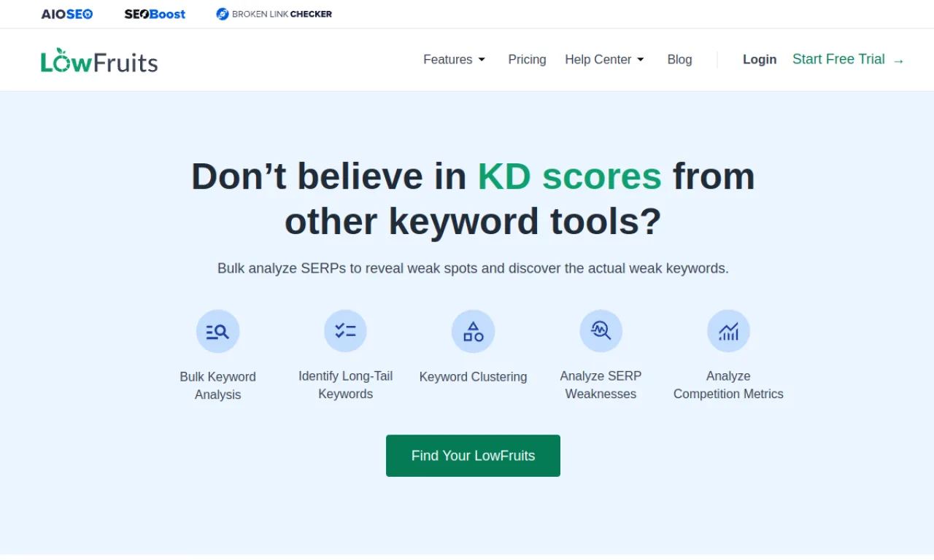Click the AIOSEO logo in top bar
934x560 pixels.
pyautogui.click(x=67, y=14)
